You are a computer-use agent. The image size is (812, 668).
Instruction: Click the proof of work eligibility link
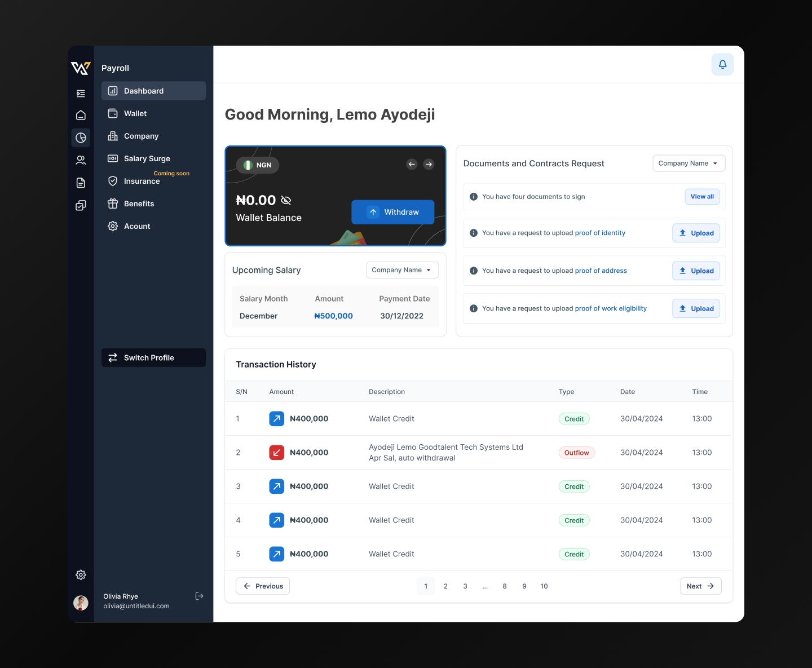coord(611,308)
